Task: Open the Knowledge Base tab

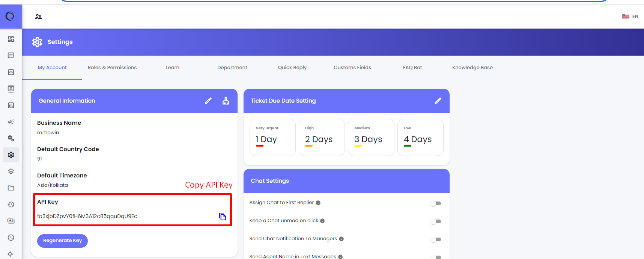Action: pyautogui.click(x=472, y=68)
